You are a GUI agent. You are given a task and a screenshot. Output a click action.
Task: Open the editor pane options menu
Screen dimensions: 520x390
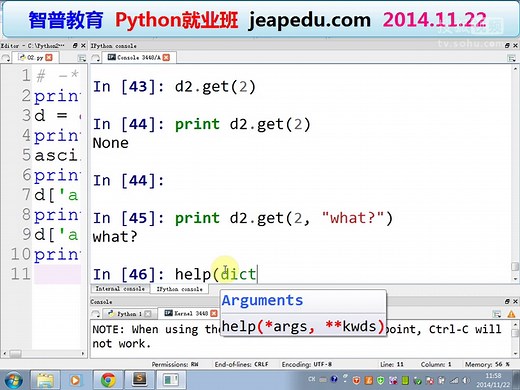(x=82, y=58)
